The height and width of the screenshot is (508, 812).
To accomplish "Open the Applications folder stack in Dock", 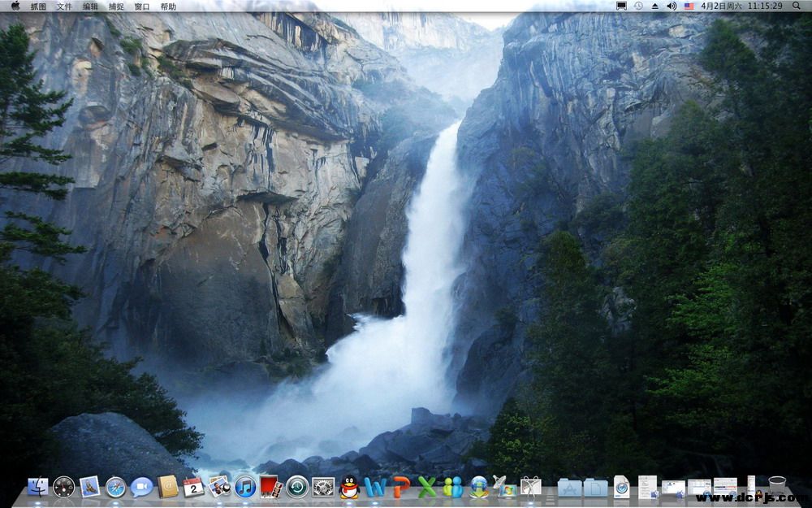I will coord(569,488).
